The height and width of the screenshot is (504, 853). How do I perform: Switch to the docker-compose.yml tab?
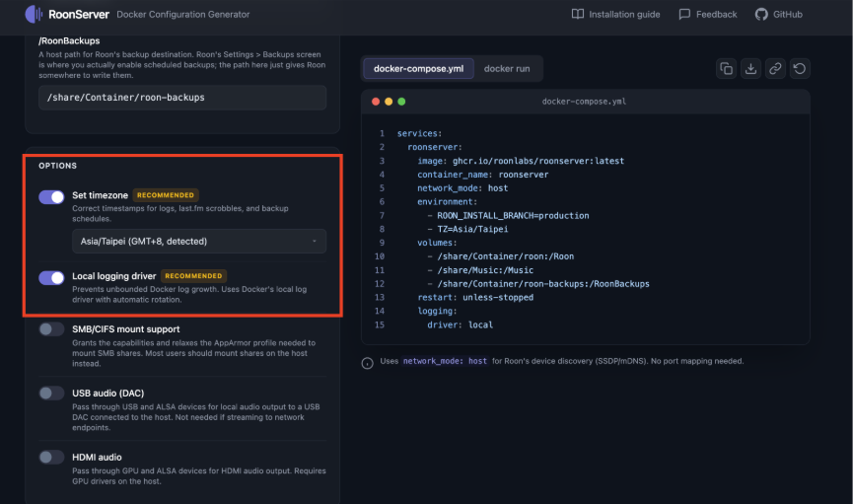pos(418,69)
